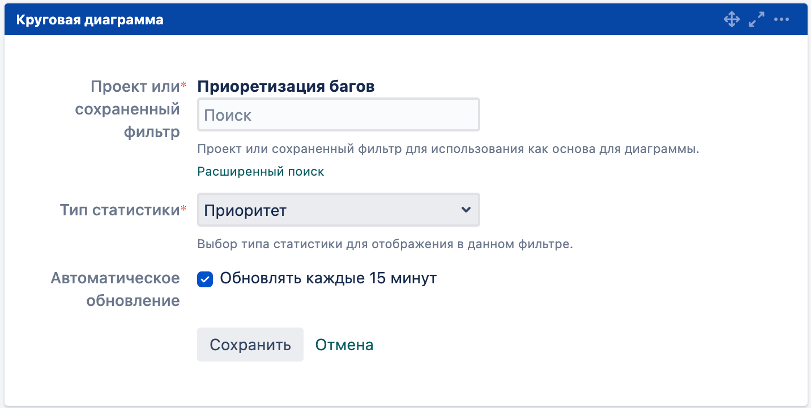Click the "Приоретизация багов" project name

click(286, 86)
